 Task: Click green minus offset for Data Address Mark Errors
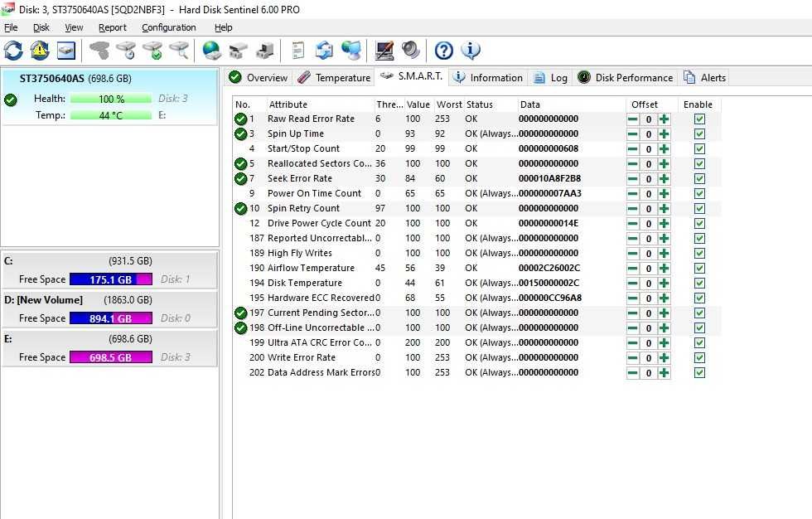coord(633,373)
